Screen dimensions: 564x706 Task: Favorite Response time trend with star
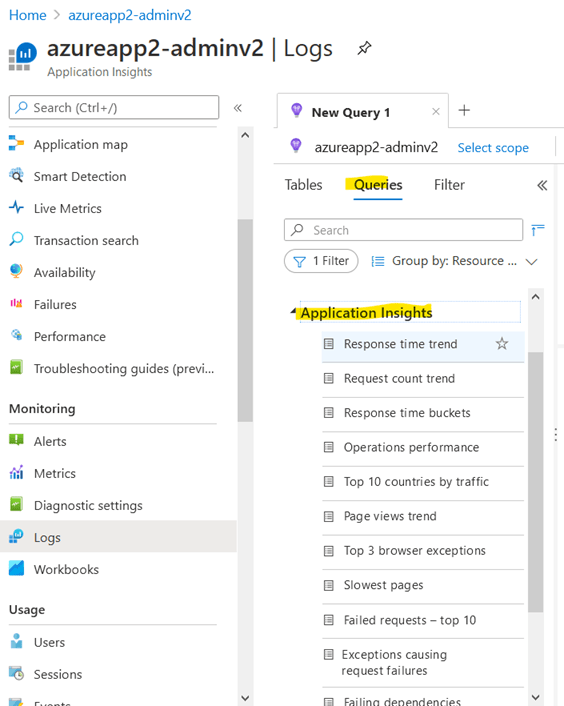coord(502,344)
